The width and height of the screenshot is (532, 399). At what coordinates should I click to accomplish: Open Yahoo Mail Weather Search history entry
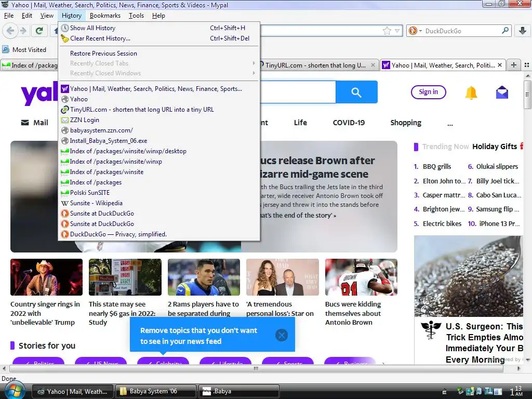click(x=159, y=88)
